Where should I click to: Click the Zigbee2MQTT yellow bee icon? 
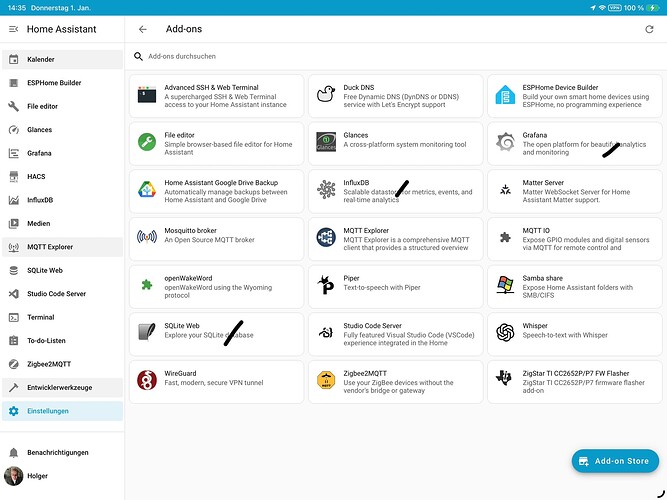click(x=326, y=380)
